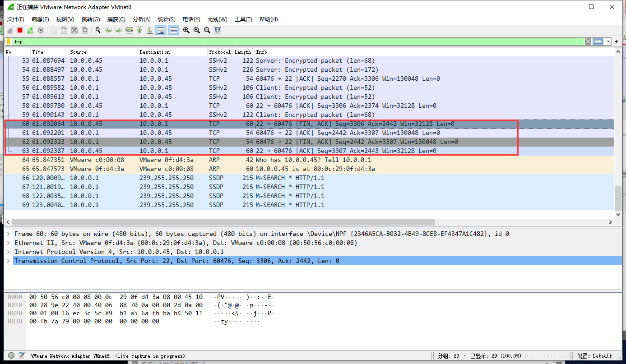Click the tcp display filter field

click(x=298, y=41)
